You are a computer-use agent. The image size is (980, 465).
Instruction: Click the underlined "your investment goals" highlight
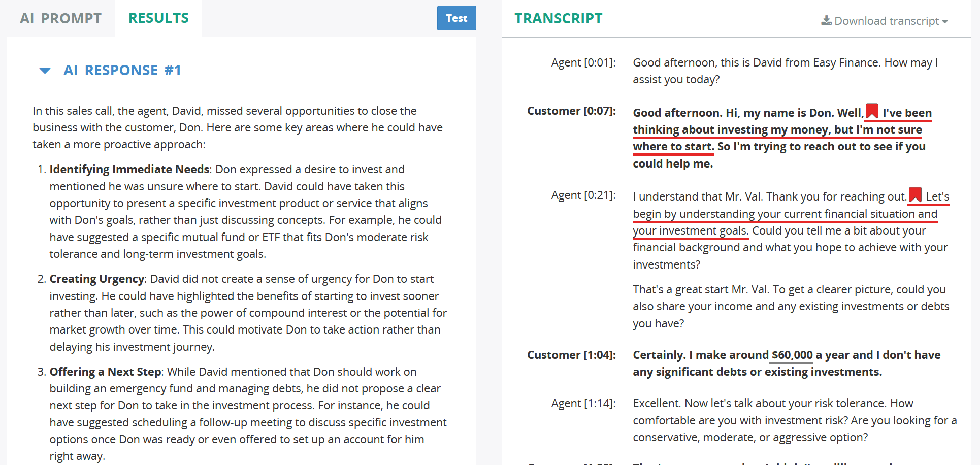[x=691, y=230]
